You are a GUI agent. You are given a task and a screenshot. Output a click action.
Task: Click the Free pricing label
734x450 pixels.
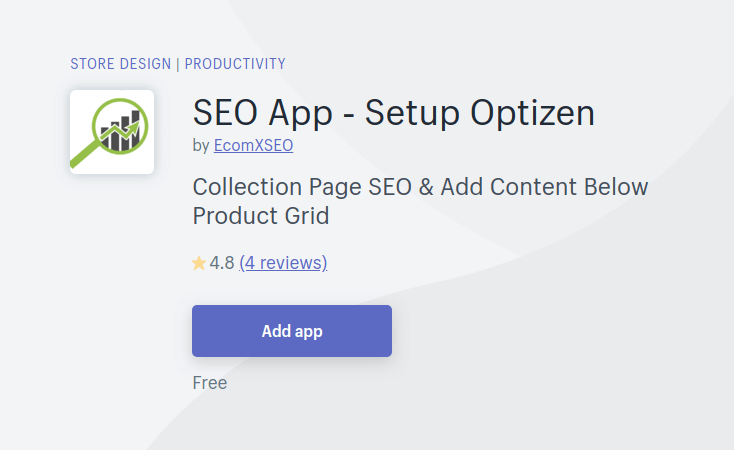210,383
